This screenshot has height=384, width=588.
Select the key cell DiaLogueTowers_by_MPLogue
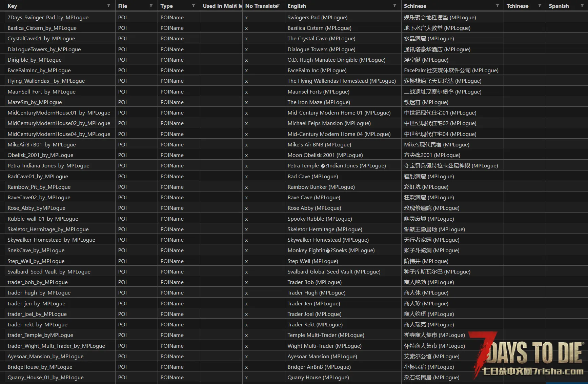[x=60, y=49]
